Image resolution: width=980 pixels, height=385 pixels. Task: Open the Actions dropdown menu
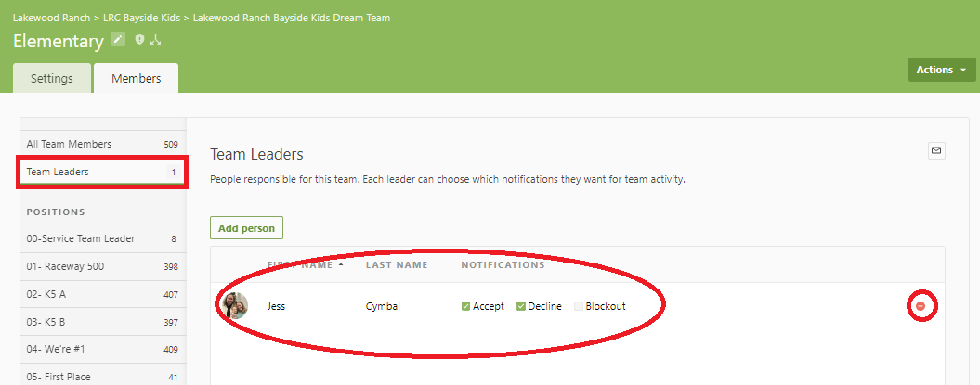(942, 70)
